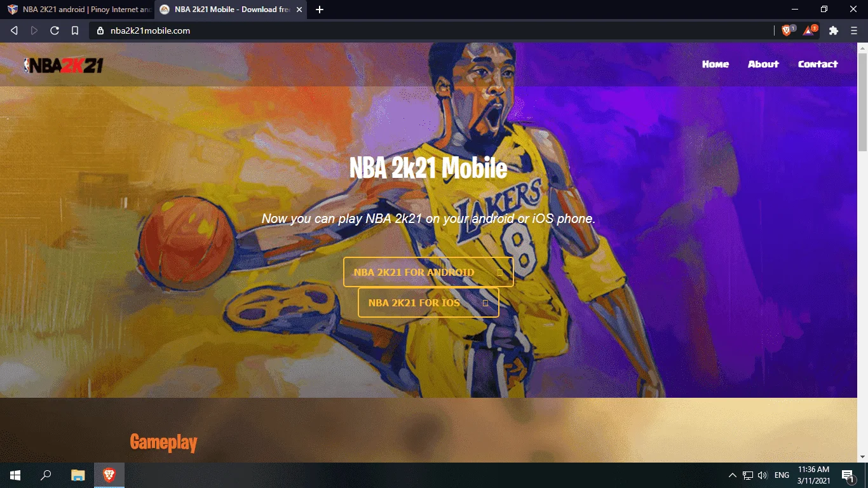This screenshot has width=868, height=488.
Task: Click scrollbar up arrow
Action: pyautogui.click(x=862, y=48)
